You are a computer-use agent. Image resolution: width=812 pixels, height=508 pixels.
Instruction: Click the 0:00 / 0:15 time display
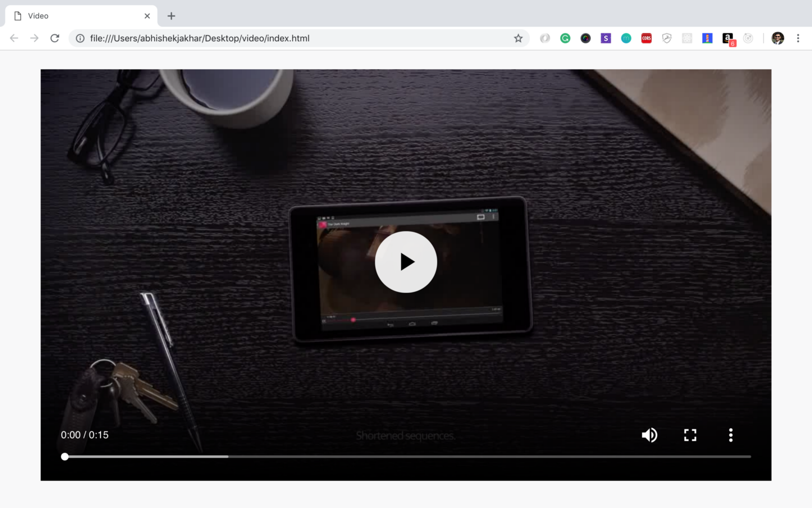(85, 435)
